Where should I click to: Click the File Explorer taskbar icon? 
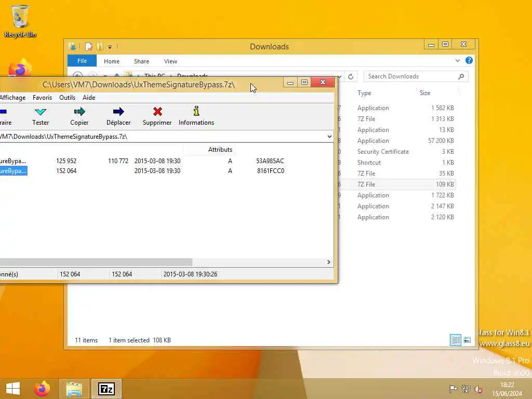74,389
